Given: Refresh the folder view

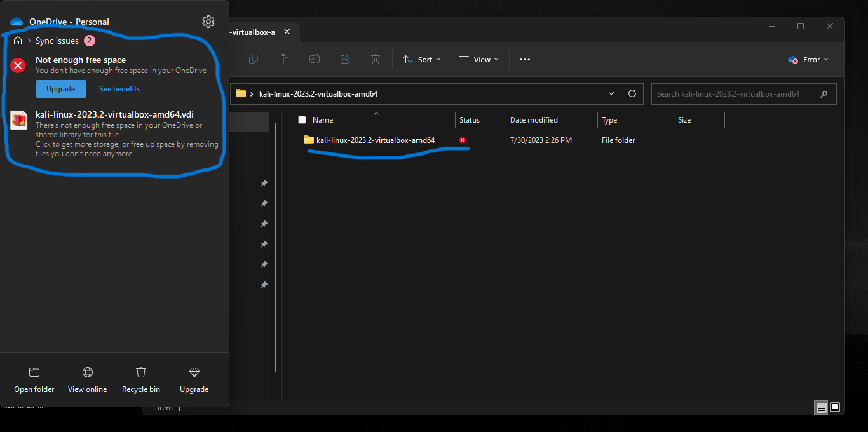Looking at the screenshot, I should [x=632, y=93].
